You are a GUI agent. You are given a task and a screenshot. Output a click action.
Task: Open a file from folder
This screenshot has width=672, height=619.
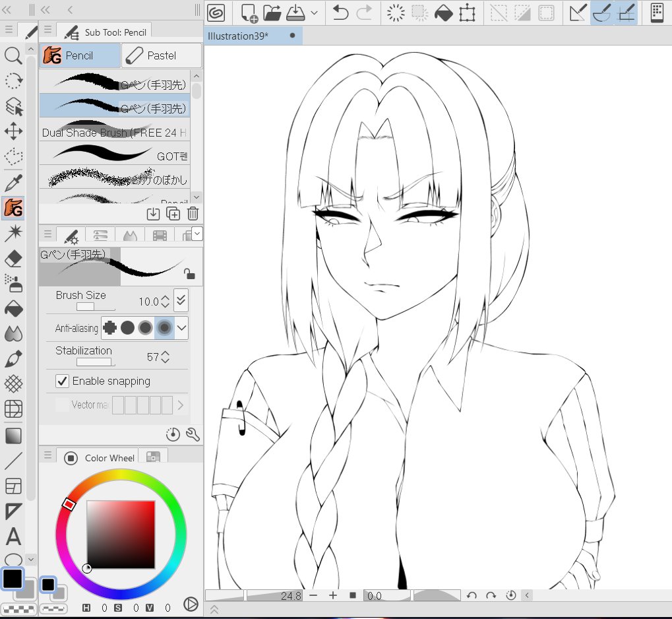pos(272,13)
